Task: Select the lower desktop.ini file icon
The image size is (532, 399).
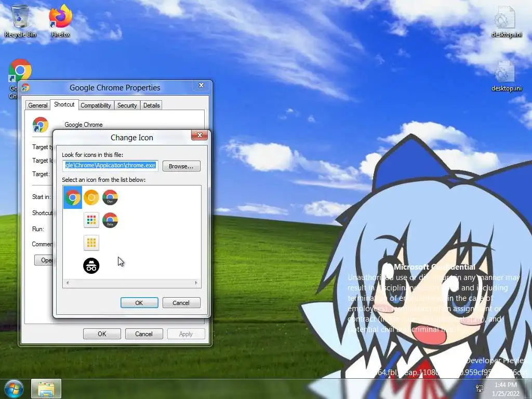Action: click(x=506, y=76)
